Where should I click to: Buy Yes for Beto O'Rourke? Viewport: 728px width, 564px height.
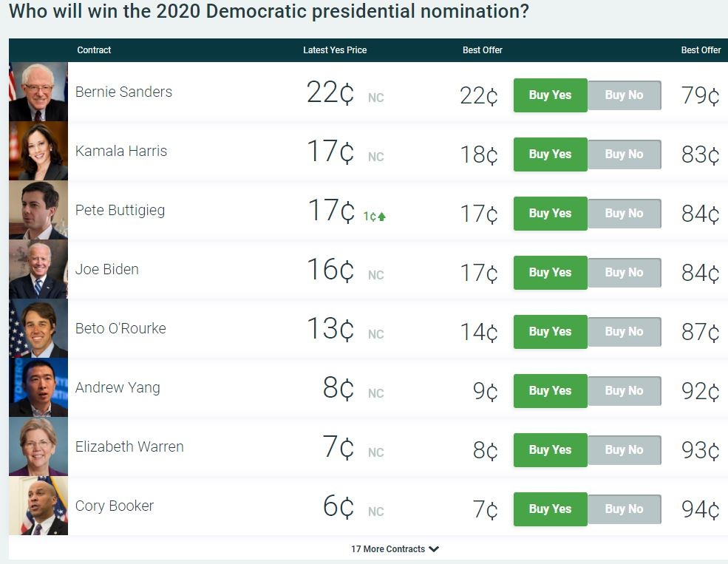click(x=550, y=332)
